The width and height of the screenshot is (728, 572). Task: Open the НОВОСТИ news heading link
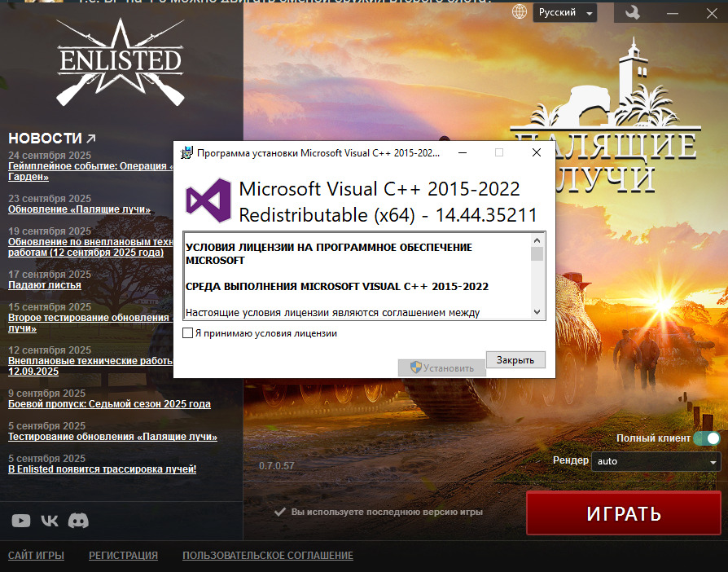click(x=52, y=139)
